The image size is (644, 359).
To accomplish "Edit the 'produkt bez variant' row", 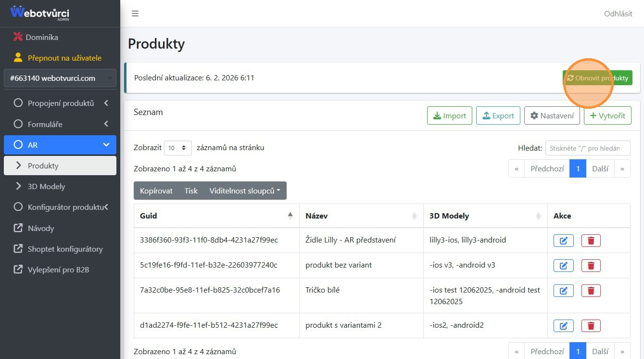I will click(564, 265).
